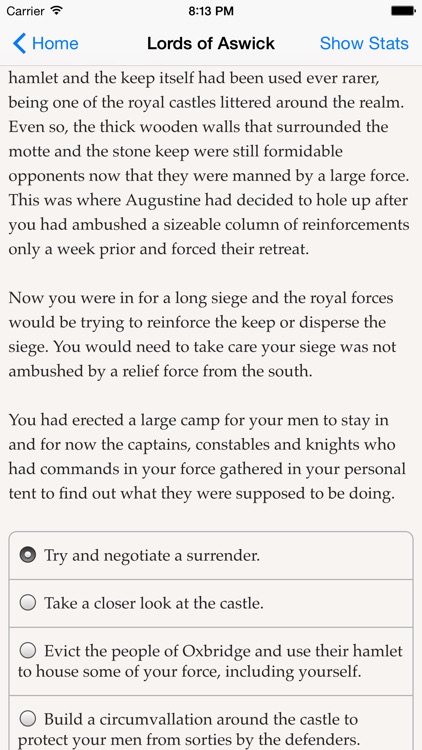Tap the Lords of Aswick title
This screenshot has height=750, width=422.
pos(211,43)
